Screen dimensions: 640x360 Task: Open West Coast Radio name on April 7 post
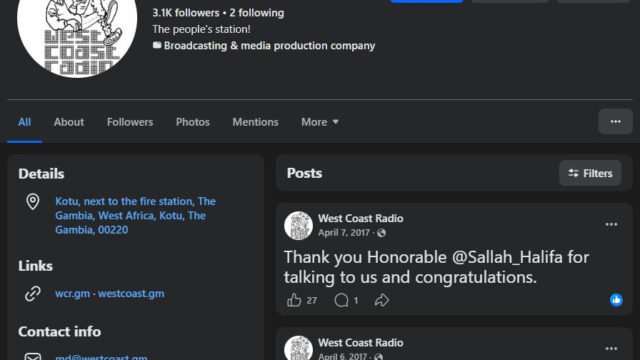[361, 218]
